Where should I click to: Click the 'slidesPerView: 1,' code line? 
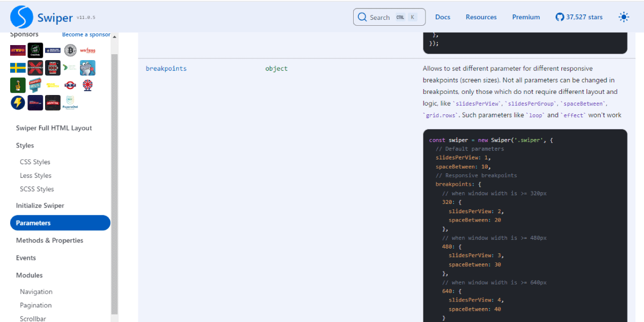463,158
